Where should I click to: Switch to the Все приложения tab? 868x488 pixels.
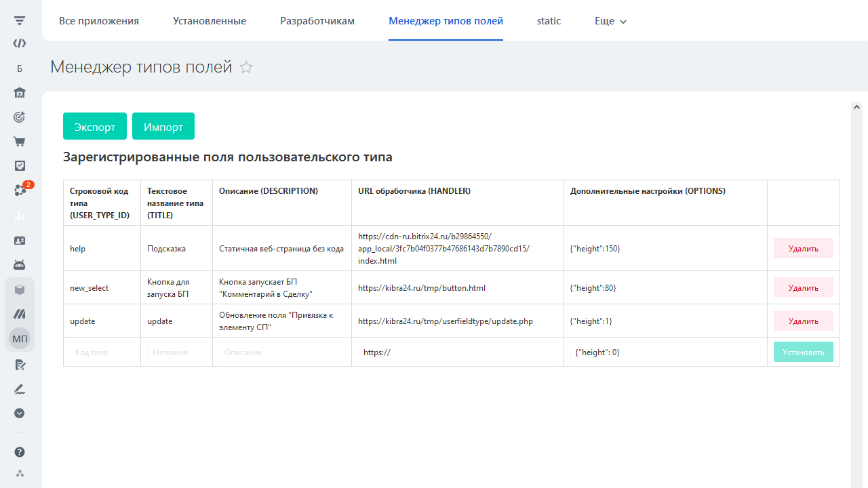tap(99, 21)
